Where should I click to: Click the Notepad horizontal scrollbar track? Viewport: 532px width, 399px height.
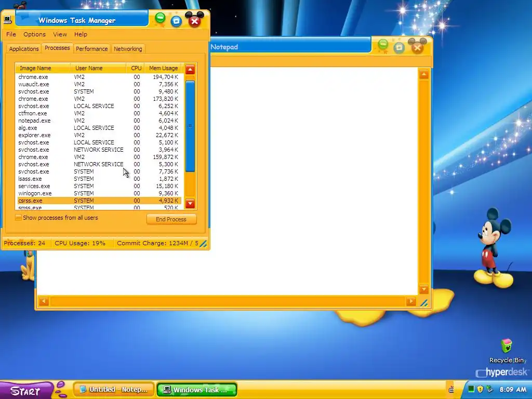pyautogui.click(x=228, y=301)
